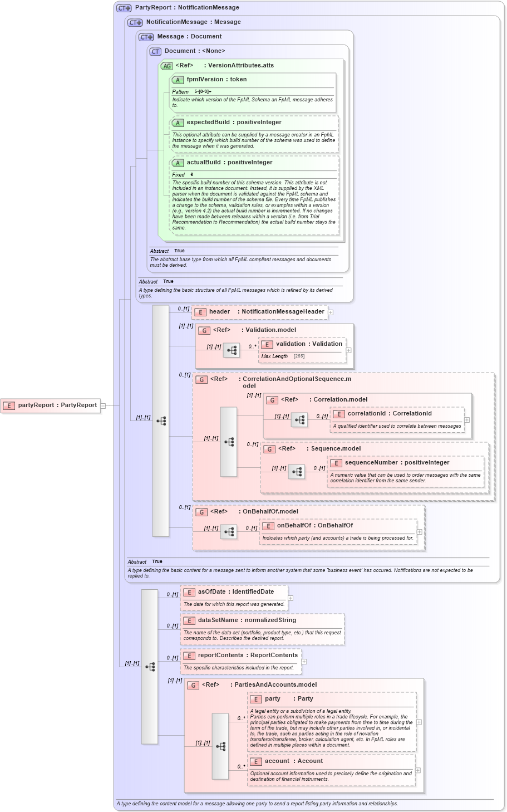Expand the reportContents : ReportContents node
507x812 pixels.
304,662
